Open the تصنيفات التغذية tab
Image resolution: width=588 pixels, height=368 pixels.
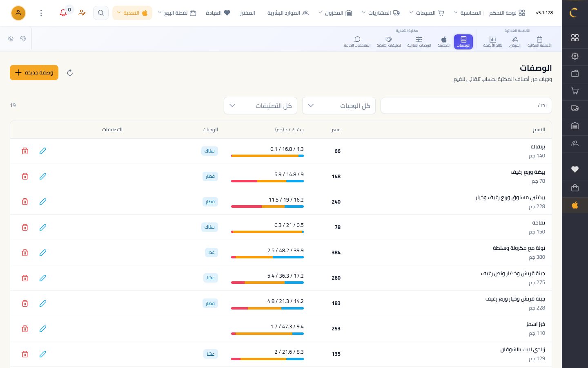pyautogui.click(x=389, y=41)
